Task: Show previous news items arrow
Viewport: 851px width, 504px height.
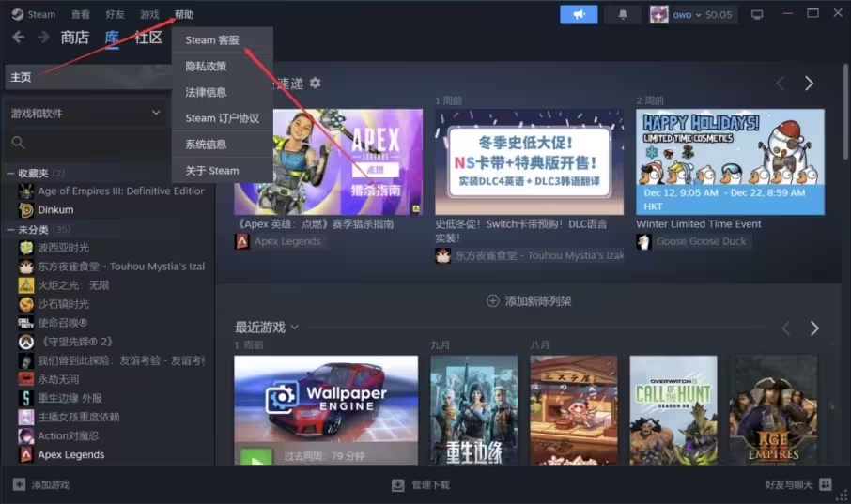Action: click(781, 83)
